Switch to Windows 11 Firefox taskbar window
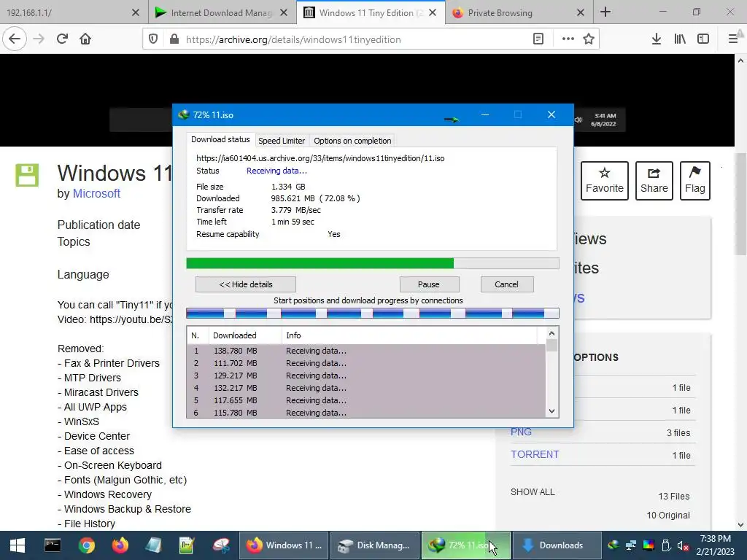 284,545
